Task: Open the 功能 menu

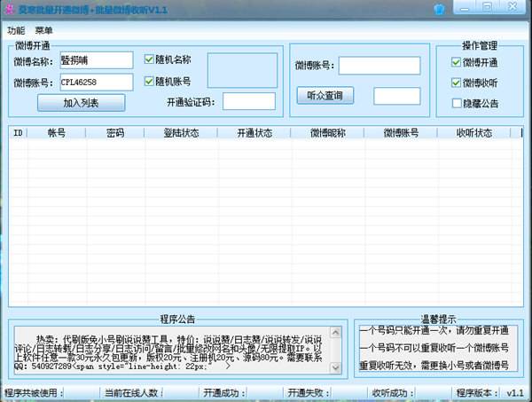Action: [x=16, y=30]
